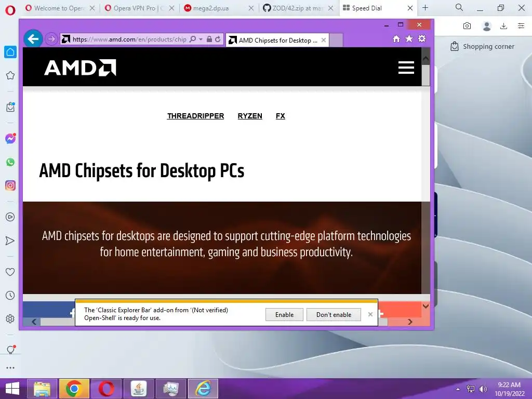Open Opera sidebar player icon
The width and height of the screenshot is (532, 399).
pyautogui.click(x=10, y=217)
